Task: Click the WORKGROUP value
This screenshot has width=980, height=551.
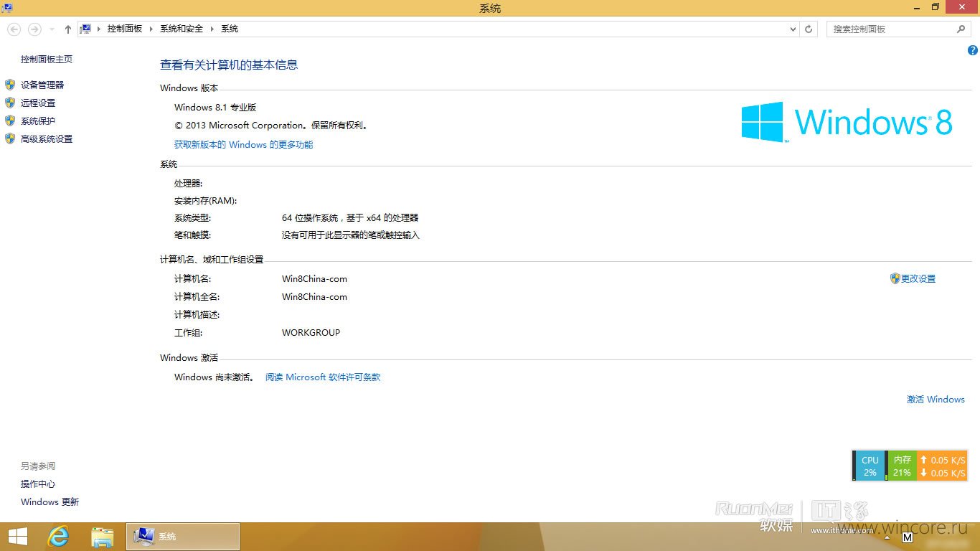Action: (x=311, y=333)
